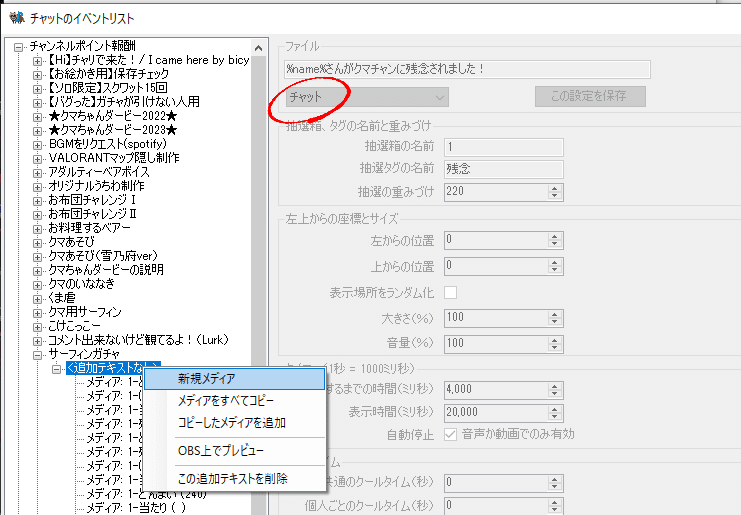Decrease 抽選の重みづけ with down arrow
Image resolution: width=741 pixels, height=515 pixels.
point(555,196)
